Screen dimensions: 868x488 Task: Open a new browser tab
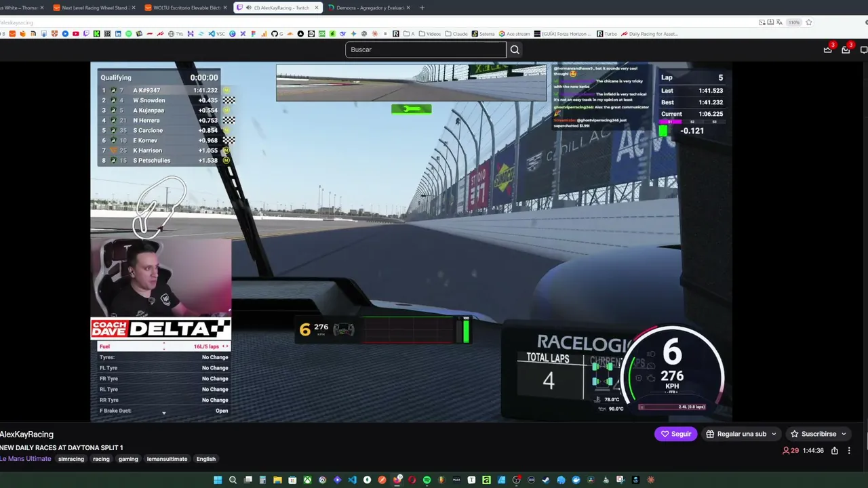422,8
